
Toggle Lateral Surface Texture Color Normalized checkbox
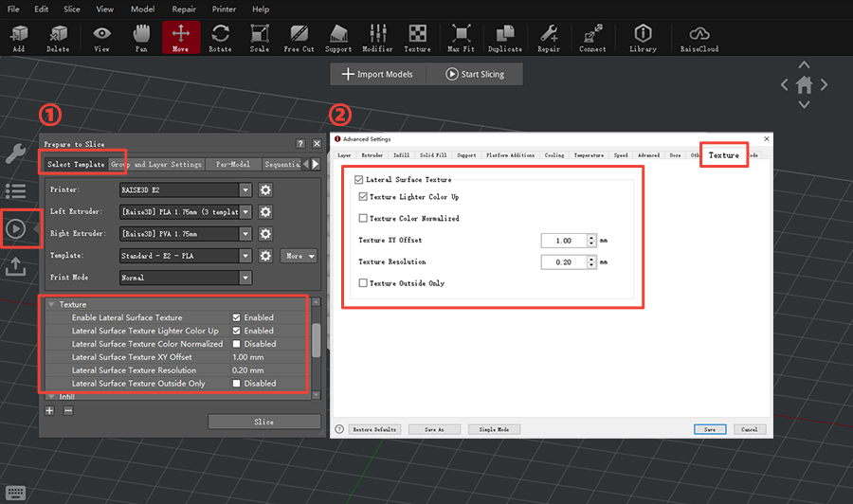(x=237, y=344)
